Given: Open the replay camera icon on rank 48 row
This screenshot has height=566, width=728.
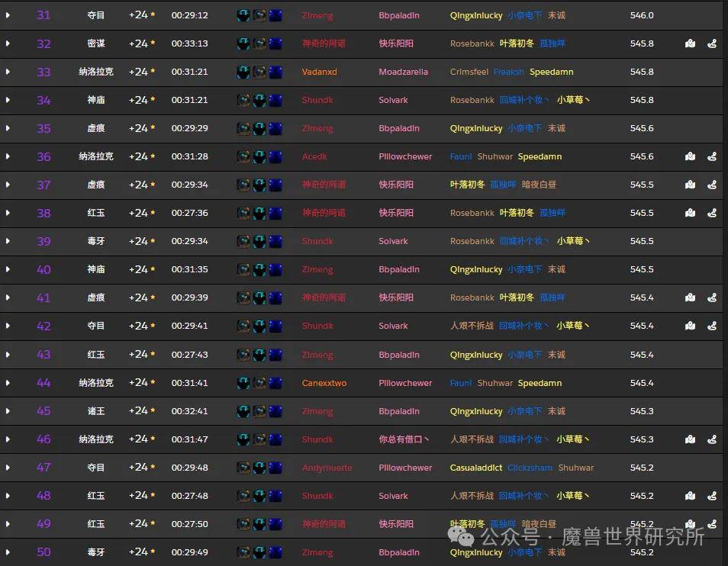Looking at the screenshot, I should click(691, 496).
